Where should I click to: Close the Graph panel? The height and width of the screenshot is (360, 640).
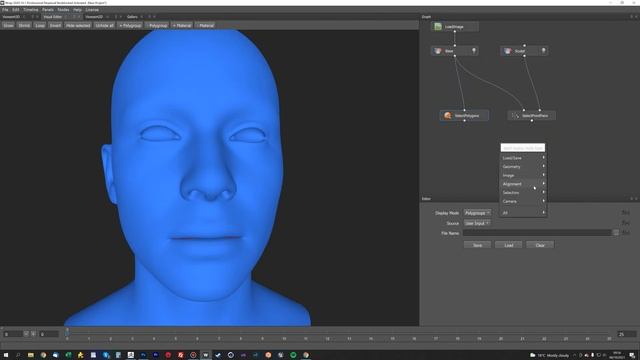coord(636,17)
